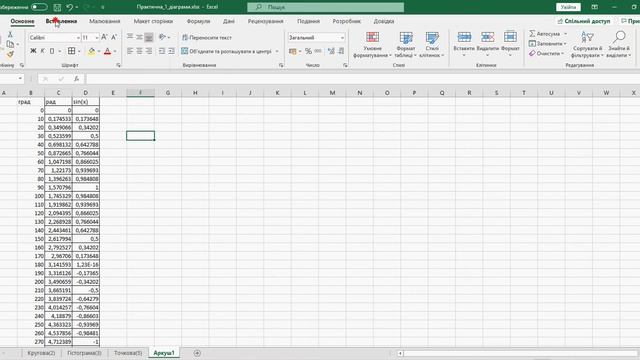640x360 pixels.
Task: Open the Макет сторінки tab
Action: pyautogui.click(x=153, y=21)
